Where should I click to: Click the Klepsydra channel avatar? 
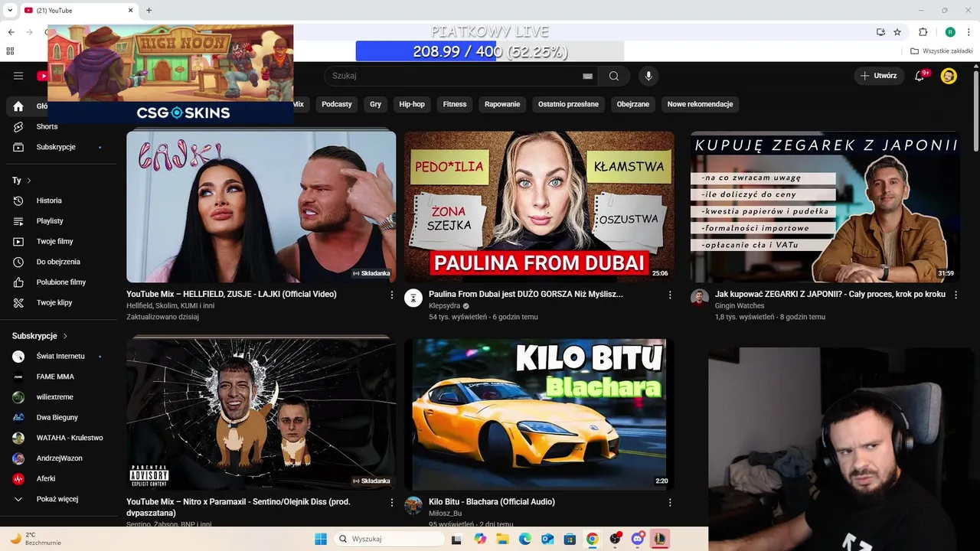tap(413, 298)
